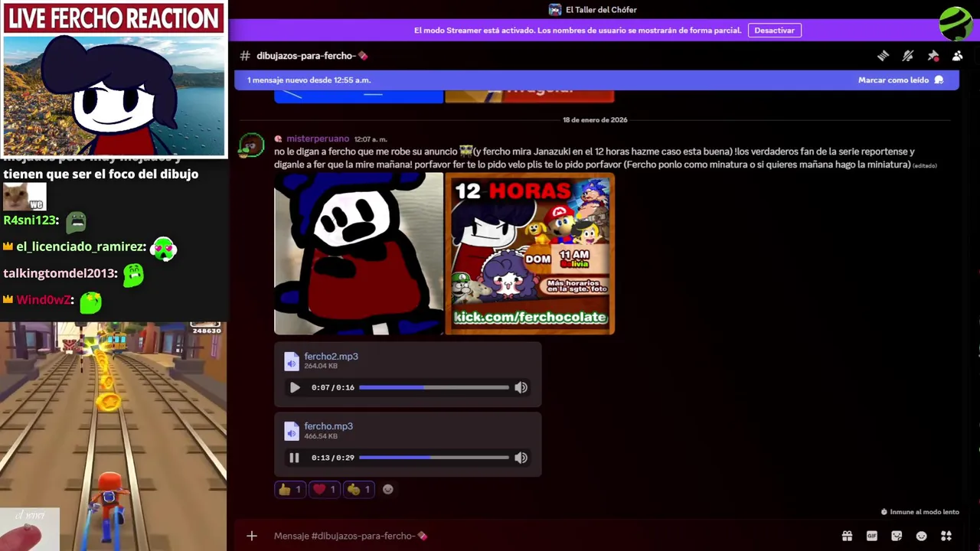Screen dimensions: 980x551
Task: Click the 12:07 a. m. timestamp
Action: pos(371,139)
